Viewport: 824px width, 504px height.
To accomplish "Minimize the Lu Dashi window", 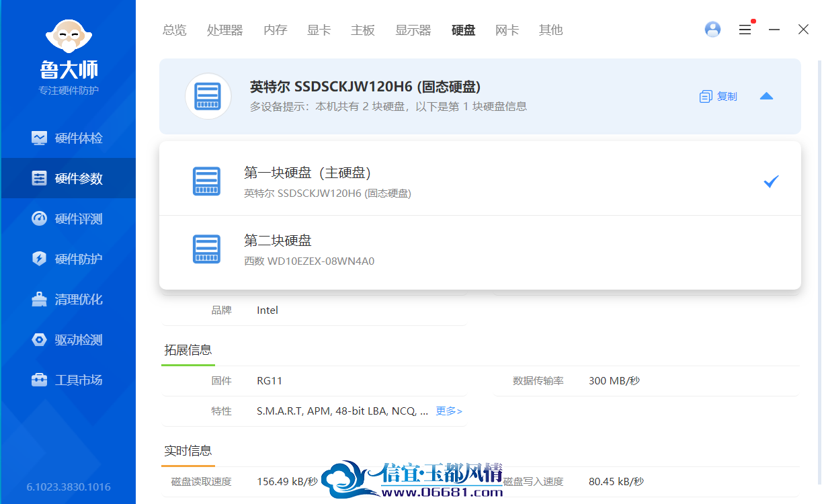I will (x=774, y=30).
